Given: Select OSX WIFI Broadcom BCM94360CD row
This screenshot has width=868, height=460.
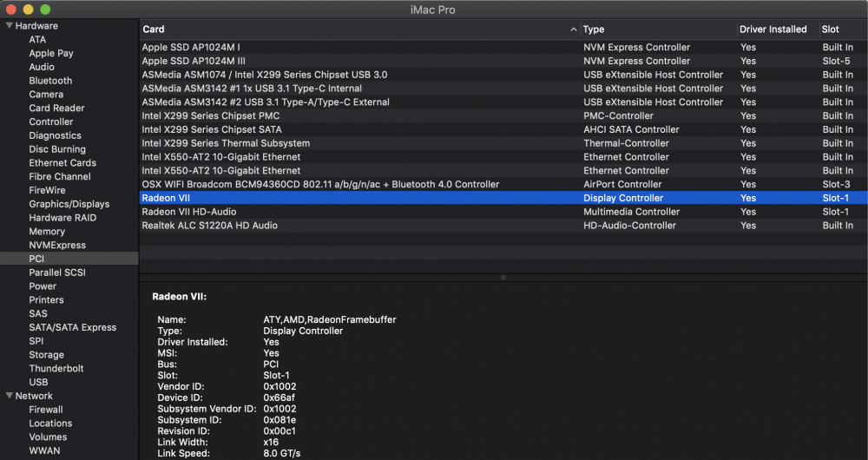Looking at the screenshot, I should click(x=503, y=184).
